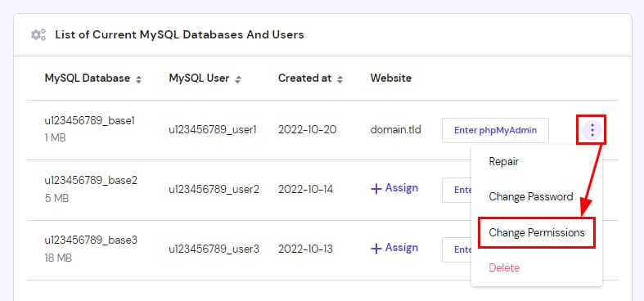The width and height of the screenshot is (644, 301).
Task: Assign a website to u123456789_base3
Action: [x=394, y=248]
